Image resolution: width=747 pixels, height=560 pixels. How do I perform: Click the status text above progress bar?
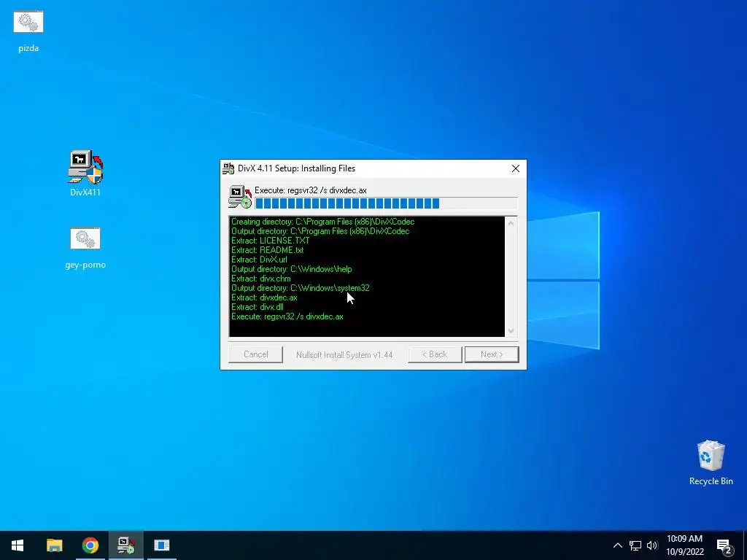[311, 190]
